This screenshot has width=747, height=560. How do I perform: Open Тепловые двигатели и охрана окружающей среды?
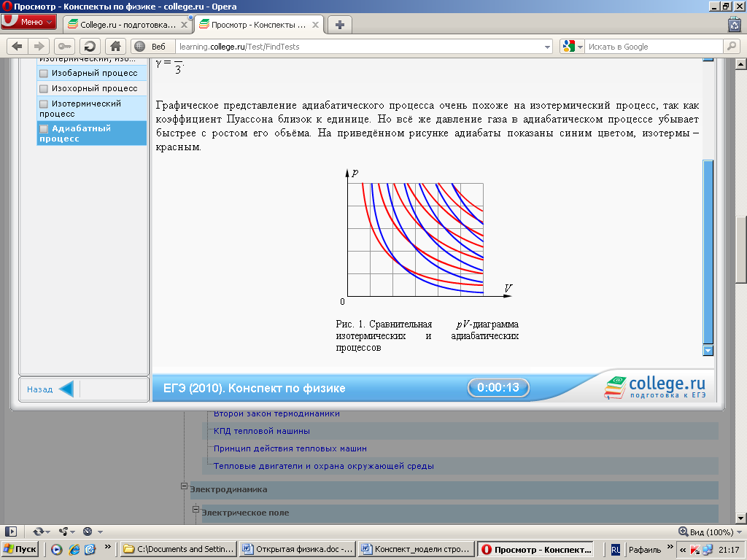click(323, 466)
